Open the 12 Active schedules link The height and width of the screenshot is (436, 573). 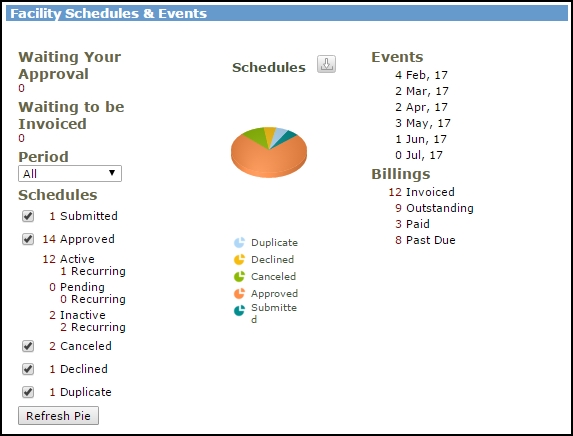coord(68,259)
